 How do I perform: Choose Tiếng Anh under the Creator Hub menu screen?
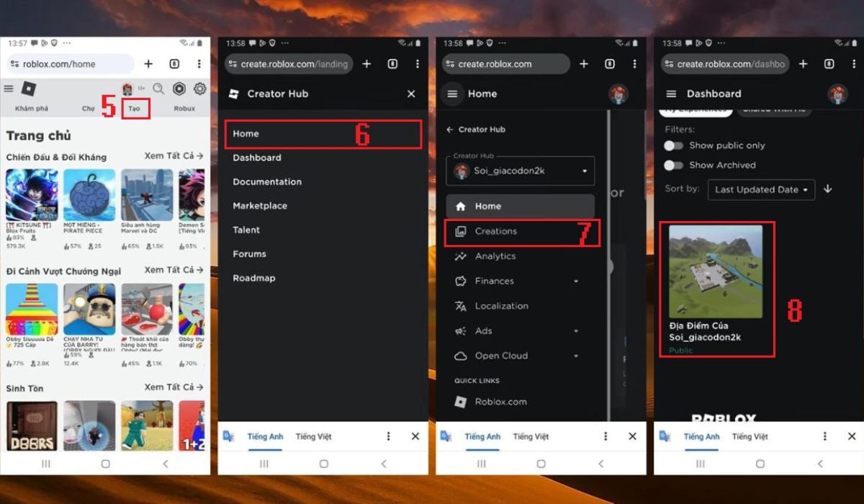[266, 436]
